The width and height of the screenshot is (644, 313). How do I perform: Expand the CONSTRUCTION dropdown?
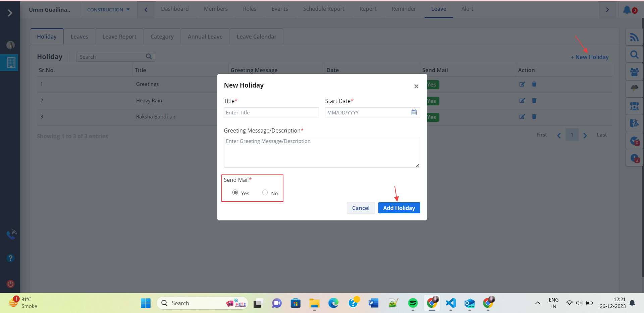pyautogui.click(x=108, y=10)
